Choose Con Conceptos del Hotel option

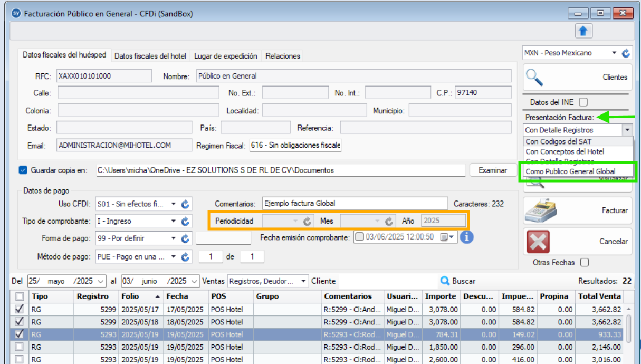coord(578,151)
